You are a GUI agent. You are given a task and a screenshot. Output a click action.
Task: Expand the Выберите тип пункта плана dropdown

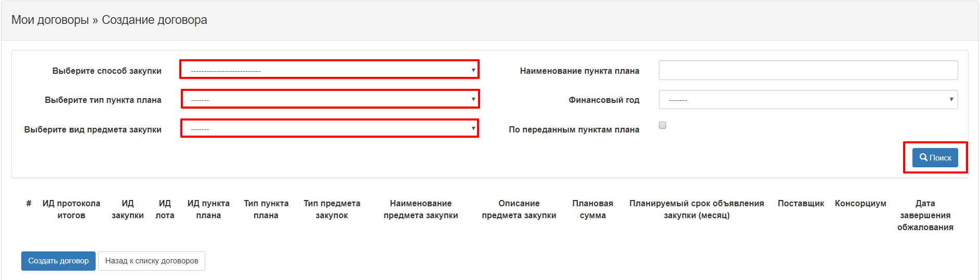pos(330,99)
